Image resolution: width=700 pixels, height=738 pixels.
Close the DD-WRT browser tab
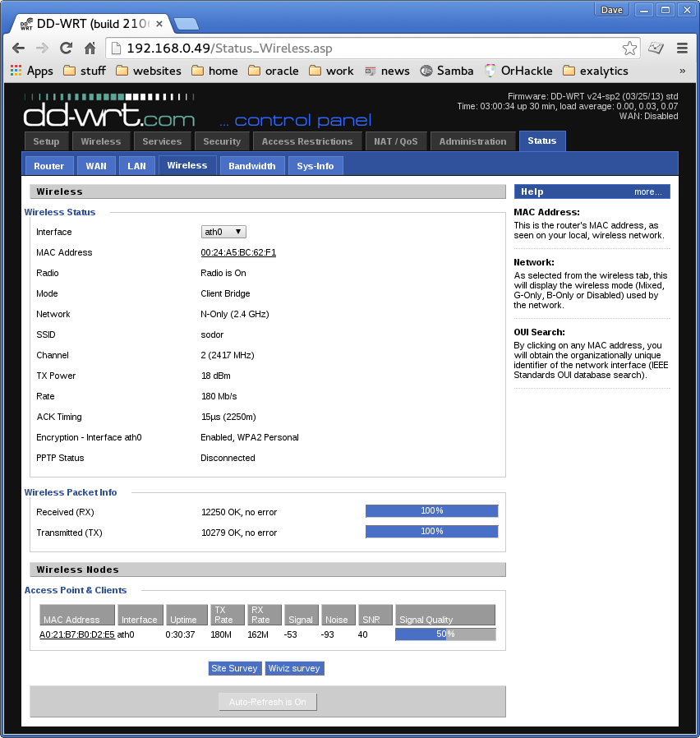click(159, 24)
